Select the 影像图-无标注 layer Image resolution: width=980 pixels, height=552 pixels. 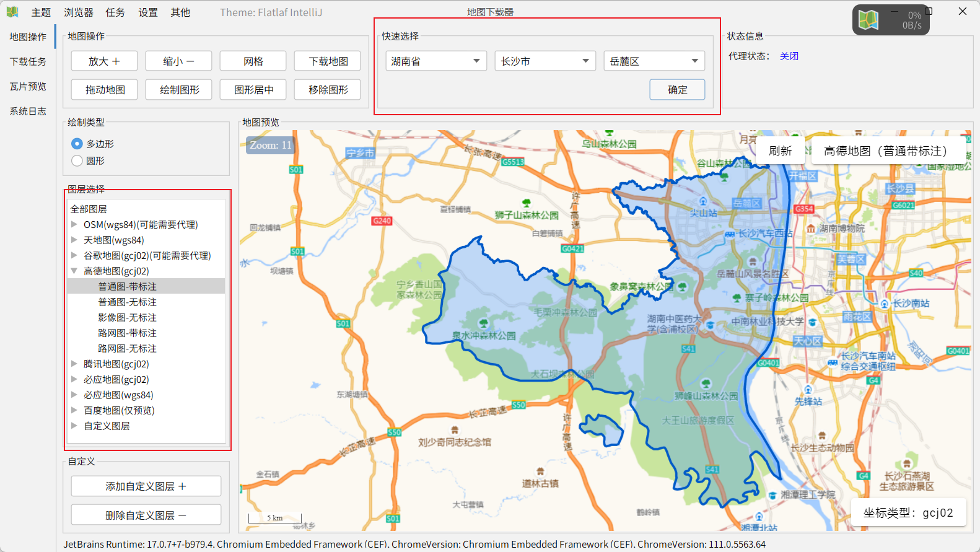point(127,317)
